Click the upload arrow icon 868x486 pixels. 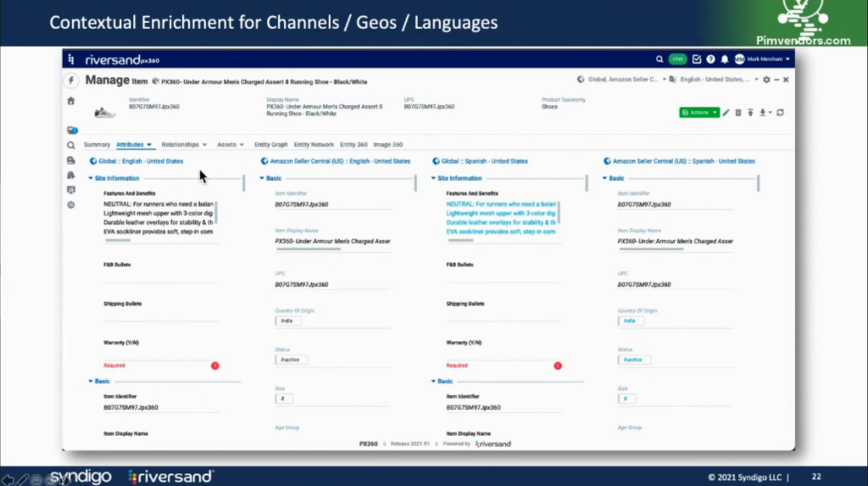click(x=751, y=113)
